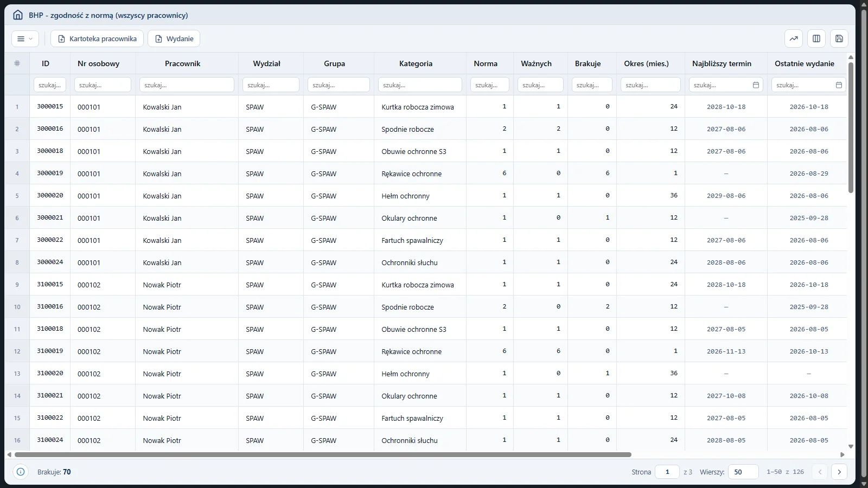Open Kartoteka pracownika
This screenshot has height=488, width=868.
coord(97,38)
